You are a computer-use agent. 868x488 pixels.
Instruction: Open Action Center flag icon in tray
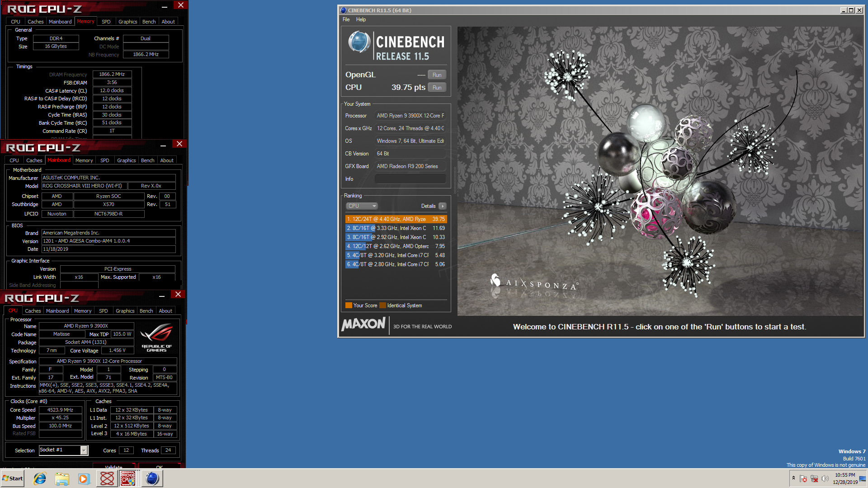coord(803,479)
